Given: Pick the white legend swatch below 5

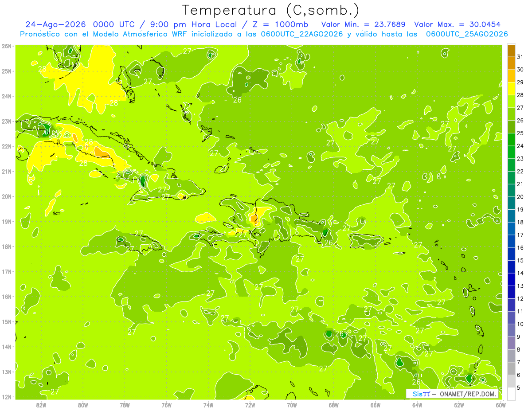Looking at the screenshot, I should [511, 394].
